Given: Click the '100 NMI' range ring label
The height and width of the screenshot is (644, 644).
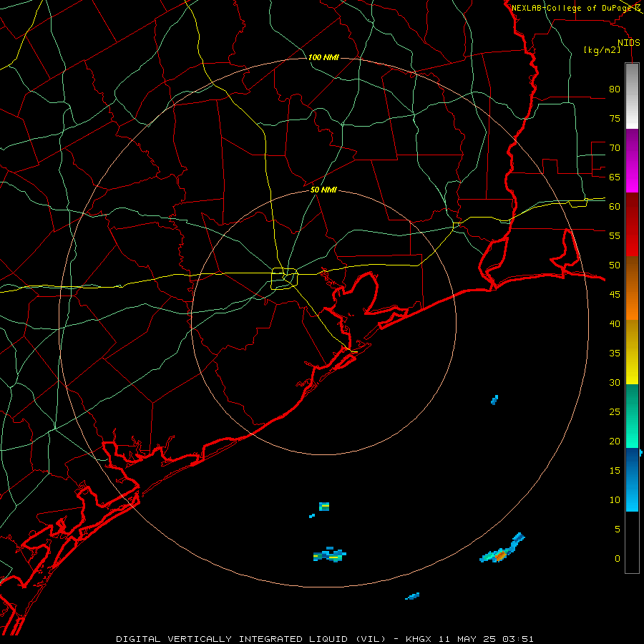Looking at the screenshot, I should pyautogui.click(x=323, y=57).
